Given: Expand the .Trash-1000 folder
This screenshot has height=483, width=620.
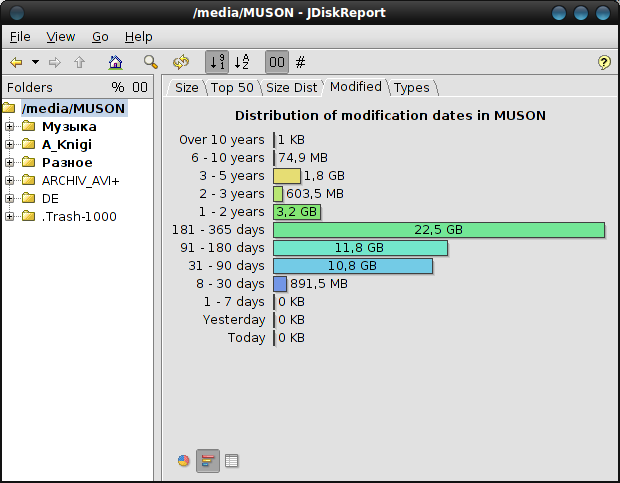Looking at the screenshot, I should (x=9, y=217).
